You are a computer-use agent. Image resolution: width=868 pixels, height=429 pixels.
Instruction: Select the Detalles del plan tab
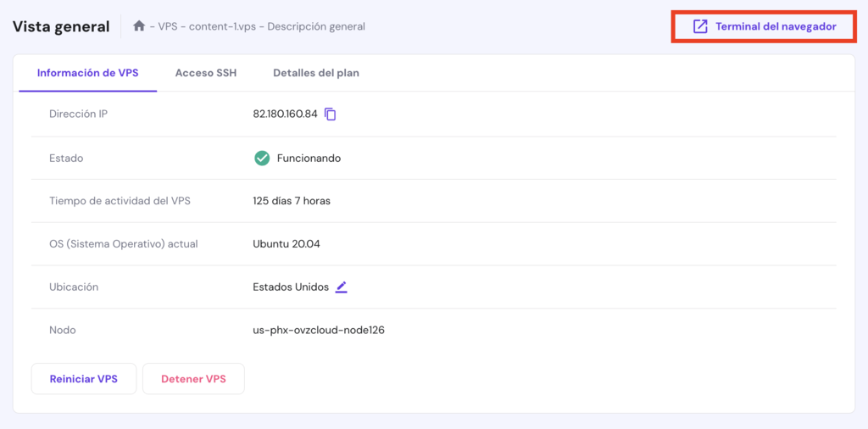point(316,73)
